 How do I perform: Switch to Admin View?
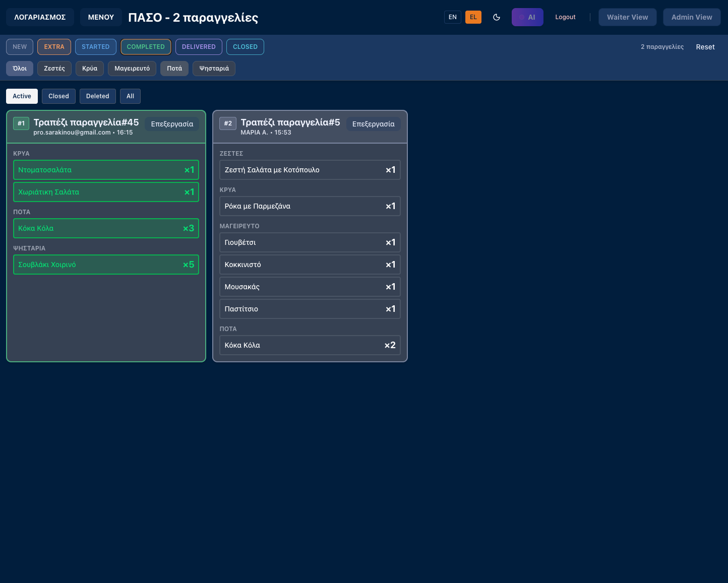(692, 17)
